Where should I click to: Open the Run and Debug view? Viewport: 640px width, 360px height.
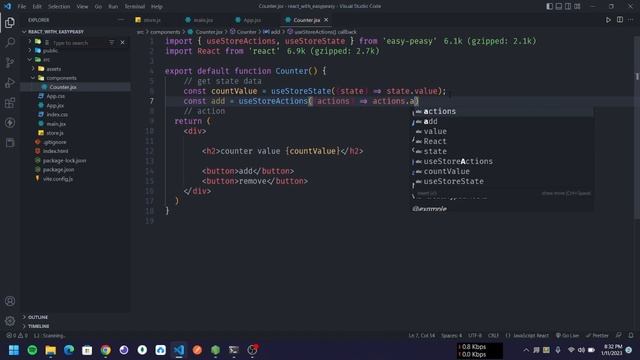(10, 82)
